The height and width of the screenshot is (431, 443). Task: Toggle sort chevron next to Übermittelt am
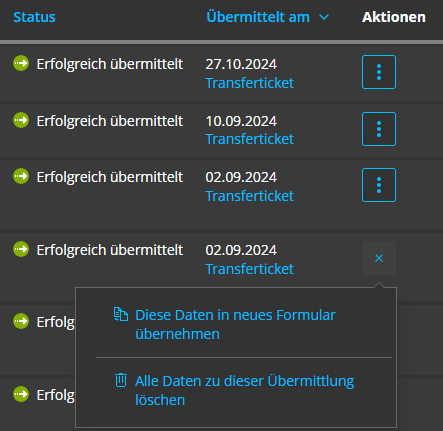(324, 17)
